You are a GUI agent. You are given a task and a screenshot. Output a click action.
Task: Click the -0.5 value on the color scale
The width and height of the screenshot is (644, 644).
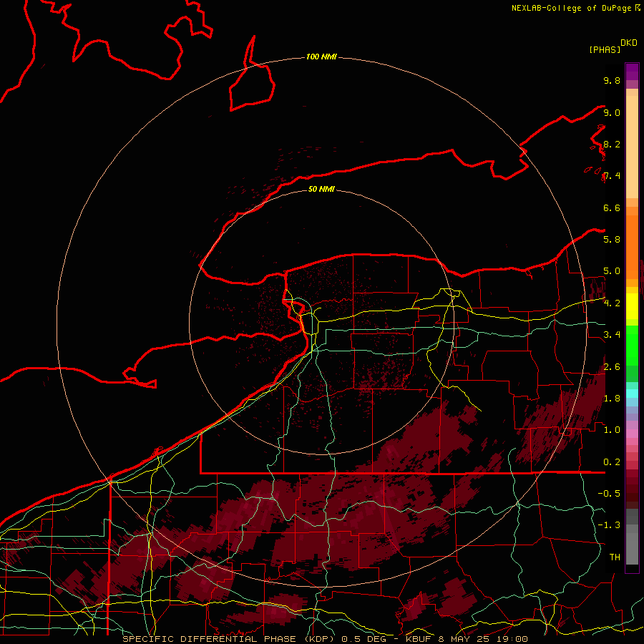pos(609,493)
